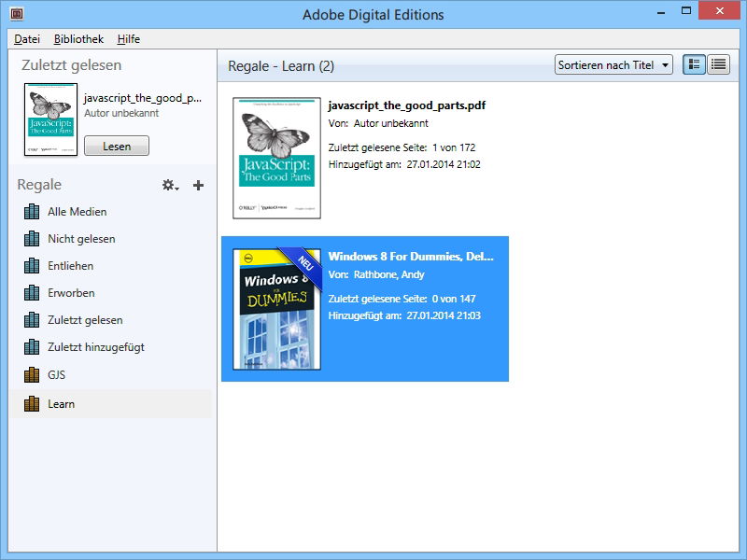
Task: Minimize the Adobe Digital Editions window
Action: [x=661, y=11]
